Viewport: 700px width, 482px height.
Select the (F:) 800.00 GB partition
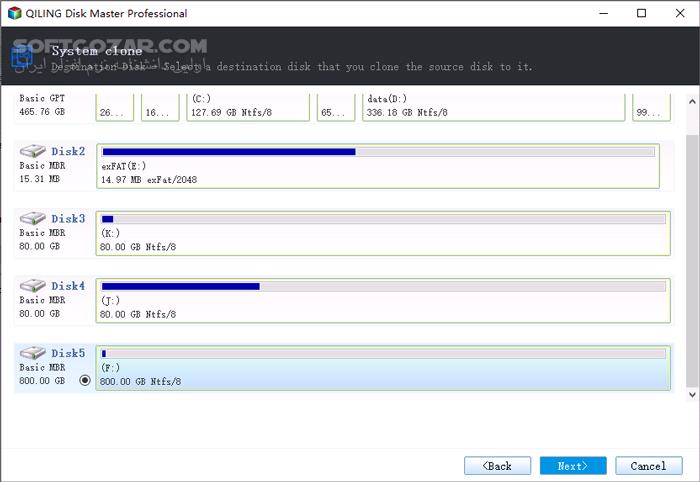pyautogui.click(x=383, y=368)
